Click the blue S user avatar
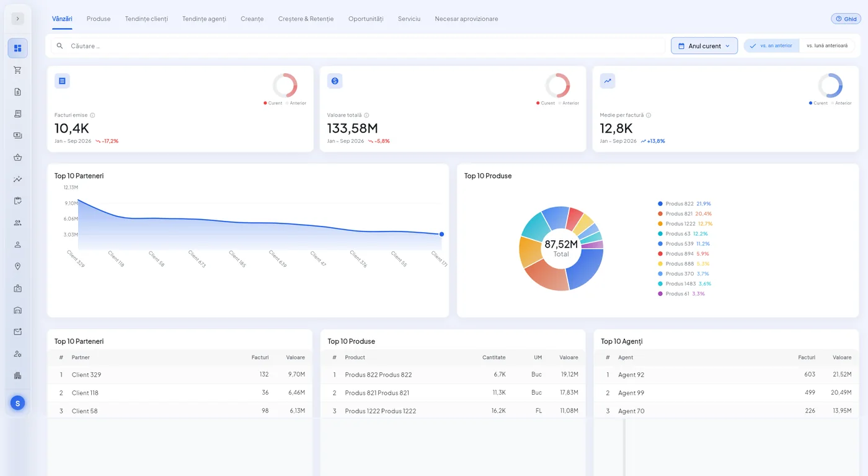Screen dimensions: 868x476 click(x=17, y=403)
